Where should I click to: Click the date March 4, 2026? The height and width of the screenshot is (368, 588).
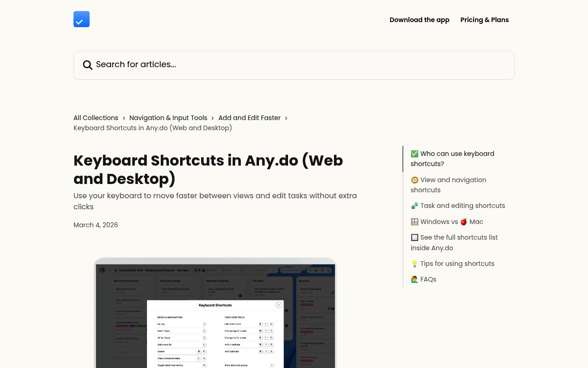(96, 225)
